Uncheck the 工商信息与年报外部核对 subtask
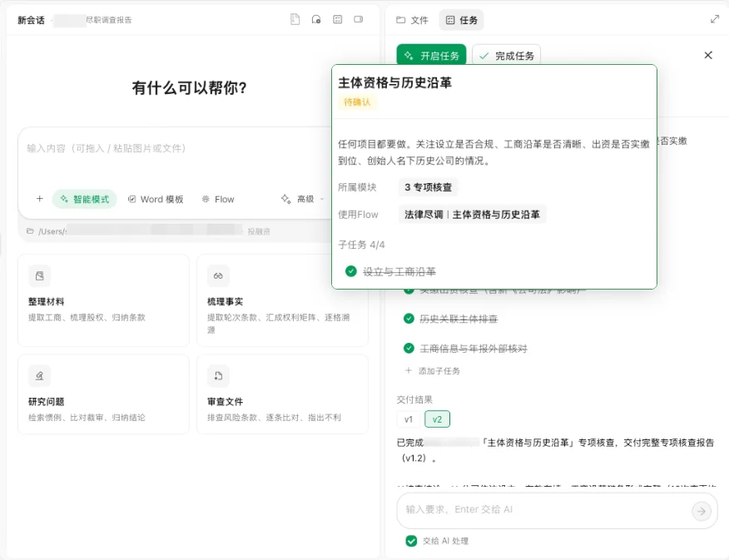The height and width of the screenshot is (560, 729). tap(409, 348)
